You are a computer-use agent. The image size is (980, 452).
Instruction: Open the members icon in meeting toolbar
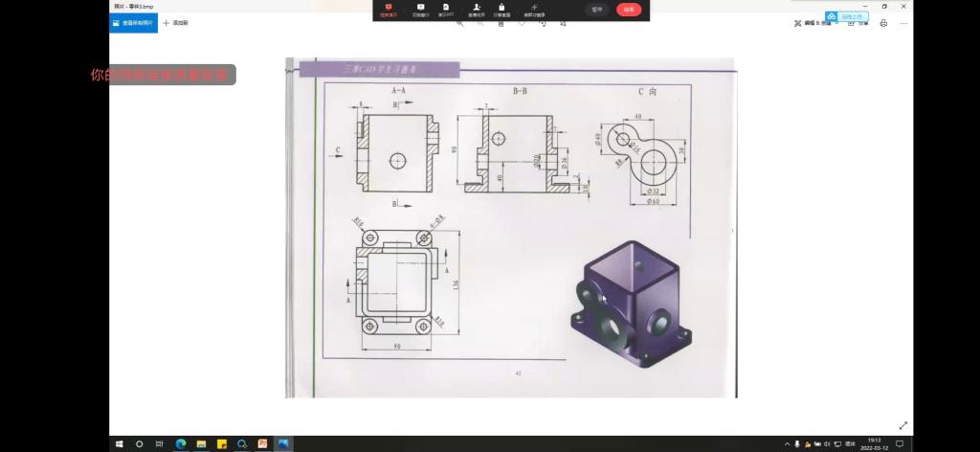(x=476, y=10)
